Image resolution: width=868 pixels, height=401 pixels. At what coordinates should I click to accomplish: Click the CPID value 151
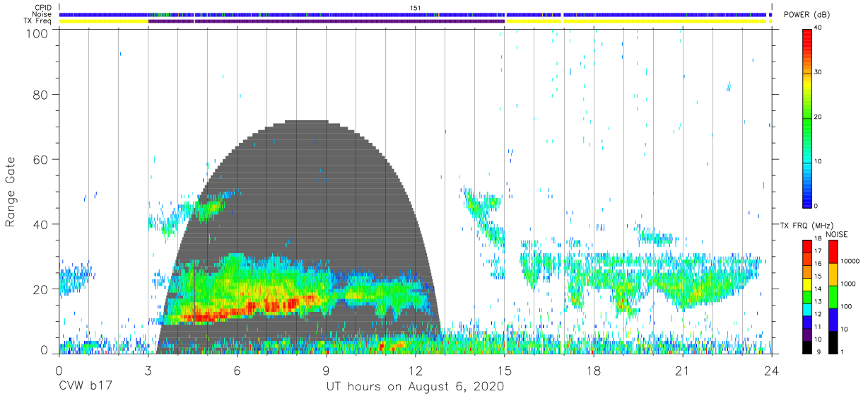(x=416, y=8)
